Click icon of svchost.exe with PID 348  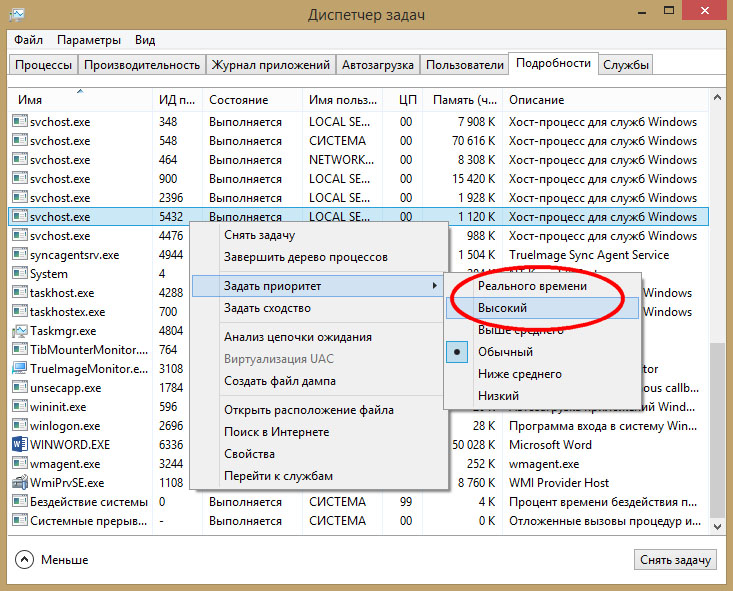point(20,122)
